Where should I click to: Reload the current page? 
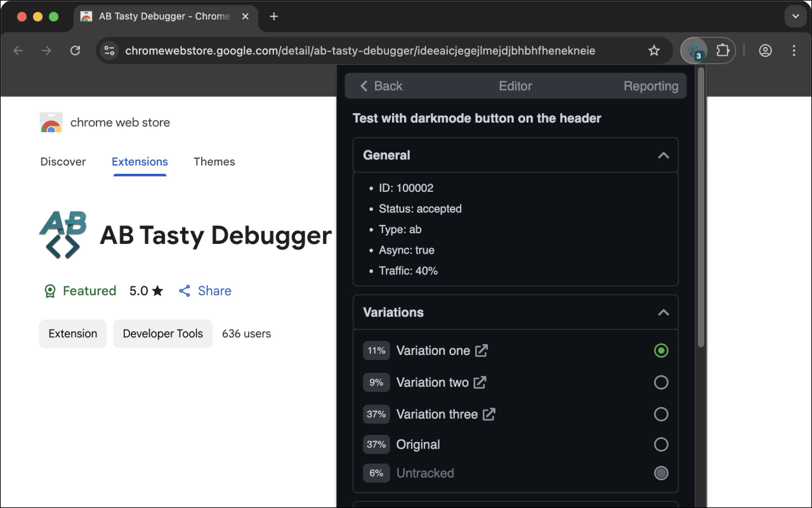pos(75,50)
